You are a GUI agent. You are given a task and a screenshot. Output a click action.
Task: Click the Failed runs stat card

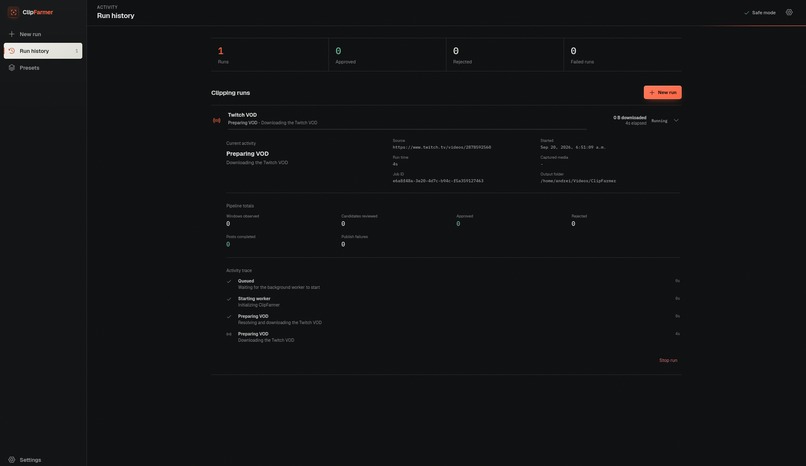point(622,54)
